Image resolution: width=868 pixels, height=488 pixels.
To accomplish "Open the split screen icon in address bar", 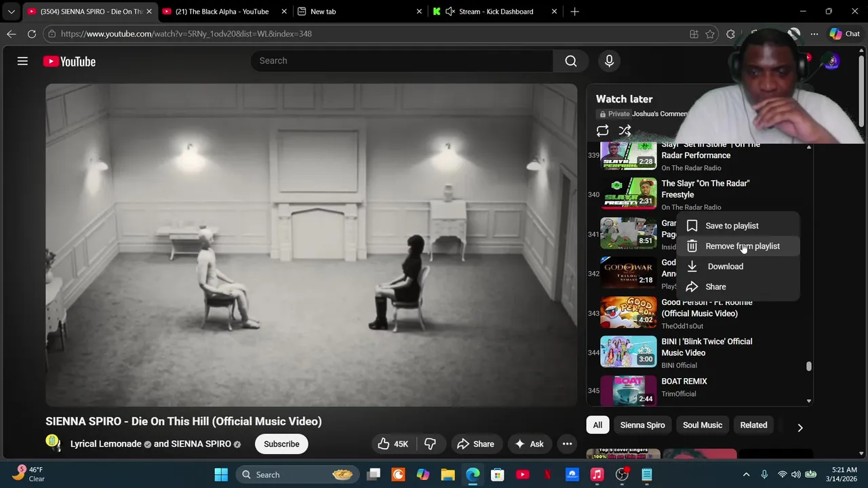I will 694,34.
